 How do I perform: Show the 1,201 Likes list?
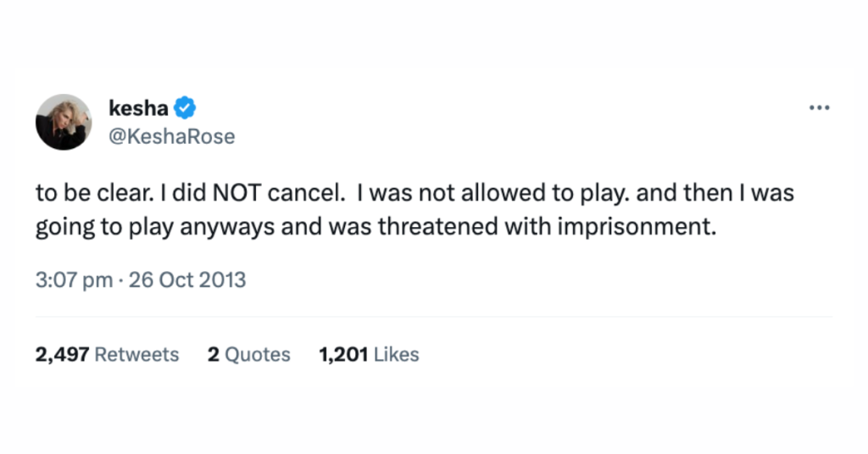(x=369, y=354)
